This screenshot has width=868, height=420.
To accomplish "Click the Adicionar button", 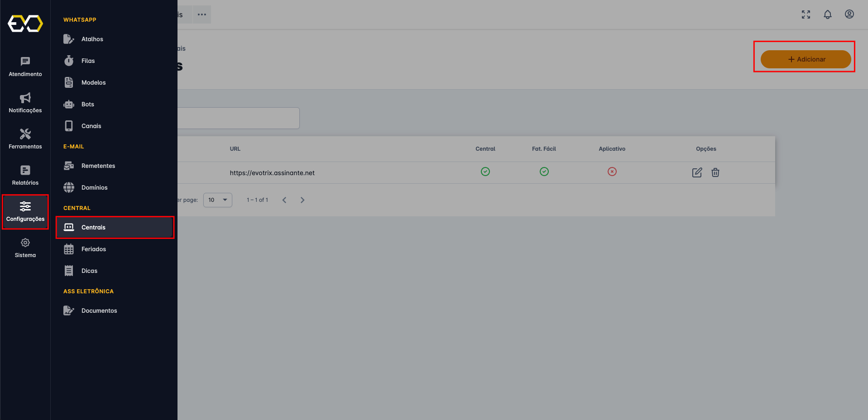I will 806,59.
